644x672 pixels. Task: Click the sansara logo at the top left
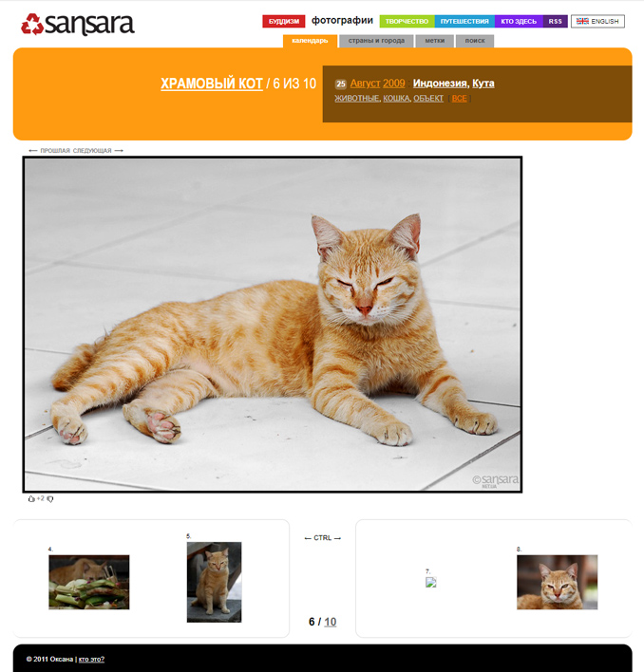pos(78,24)
